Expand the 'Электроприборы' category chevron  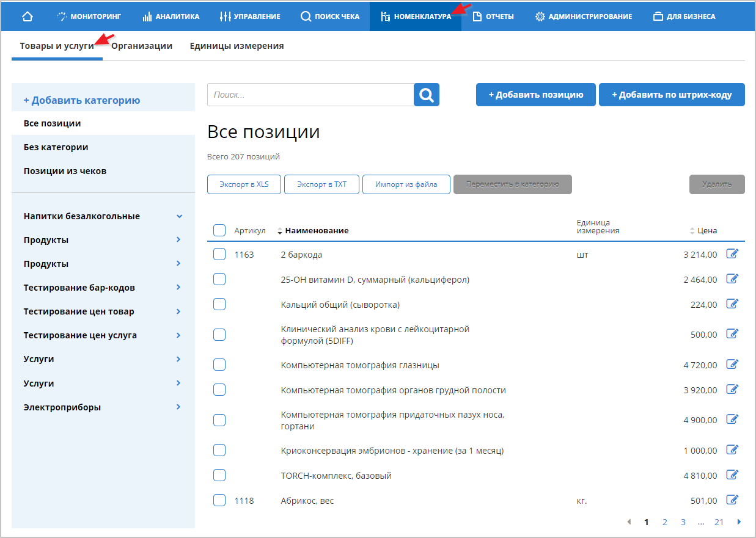point(178,407)
